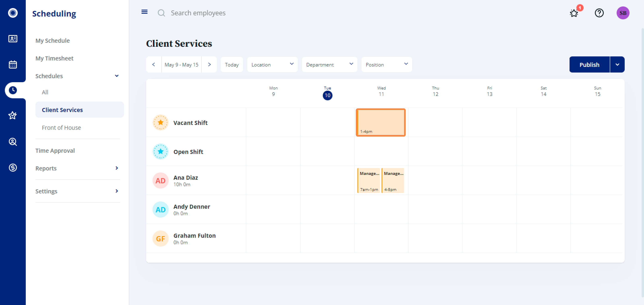This screenshot has height=305, width=644.
Task: Click Ana Diaz AD avatar
Action: (x=161, y=180)
